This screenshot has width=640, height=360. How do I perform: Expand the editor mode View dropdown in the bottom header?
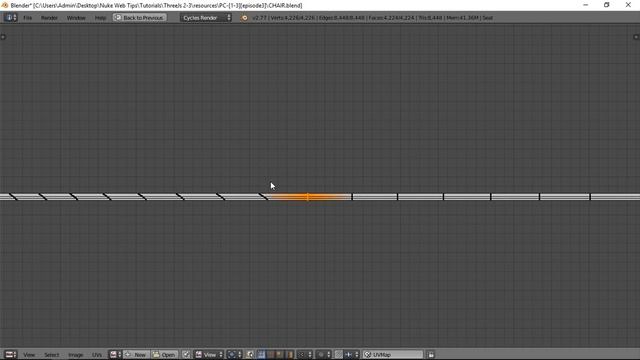[209, 354]
